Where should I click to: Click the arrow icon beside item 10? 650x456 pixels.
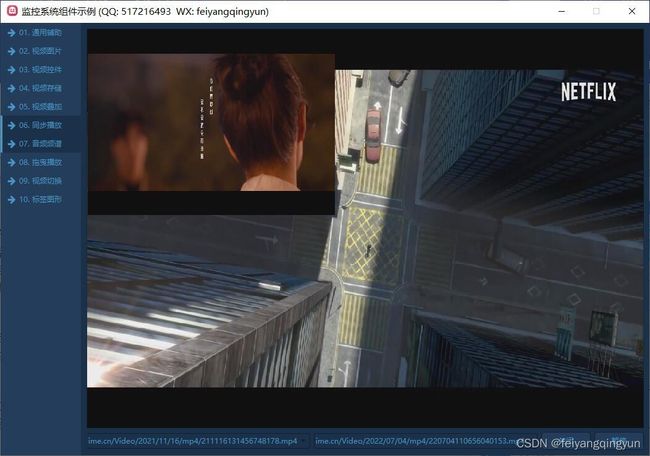point(11,200)
